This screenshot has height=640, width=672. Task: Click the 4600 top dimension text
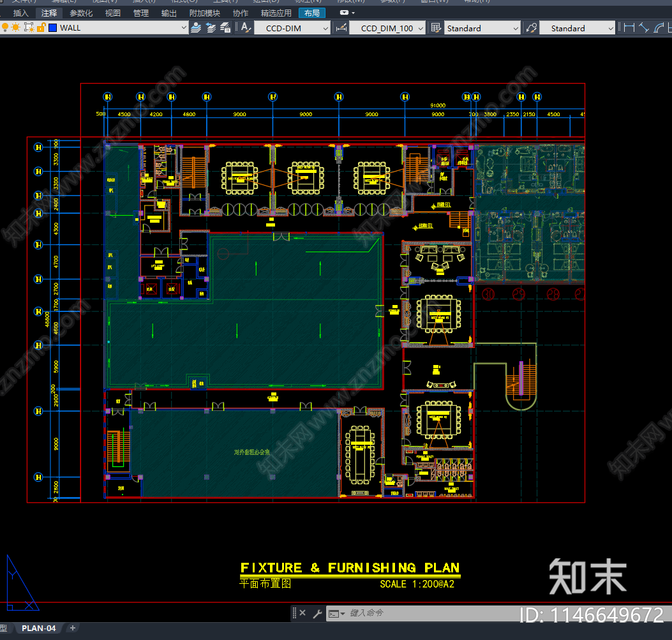click(189, 114)
